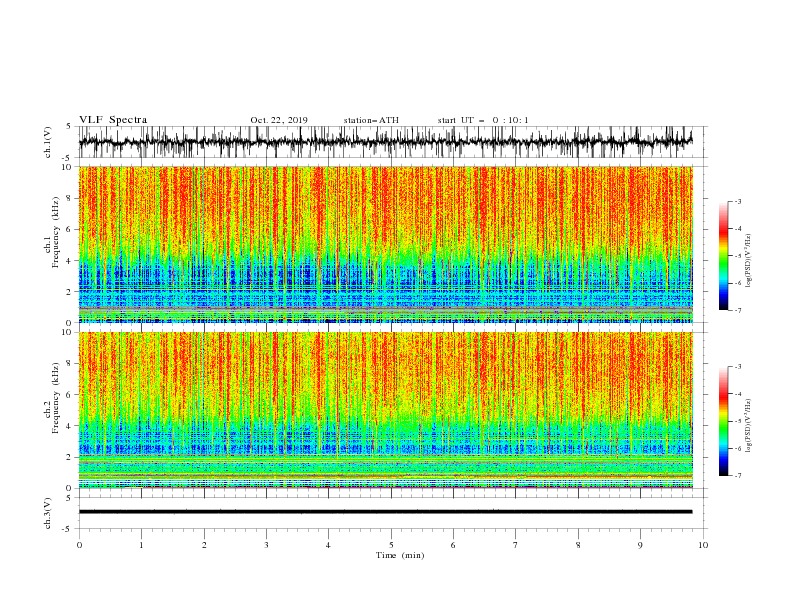Click inside the ch.2 spectrogram panel
The width and height of the screenshot is (792, 612).
click(385, 410)
